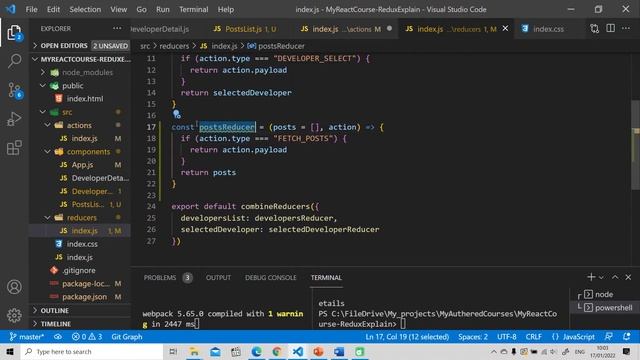Click the editor vertical scrollbar
The width and height of the screenshot is (640, 360).
tap(636, 144)
